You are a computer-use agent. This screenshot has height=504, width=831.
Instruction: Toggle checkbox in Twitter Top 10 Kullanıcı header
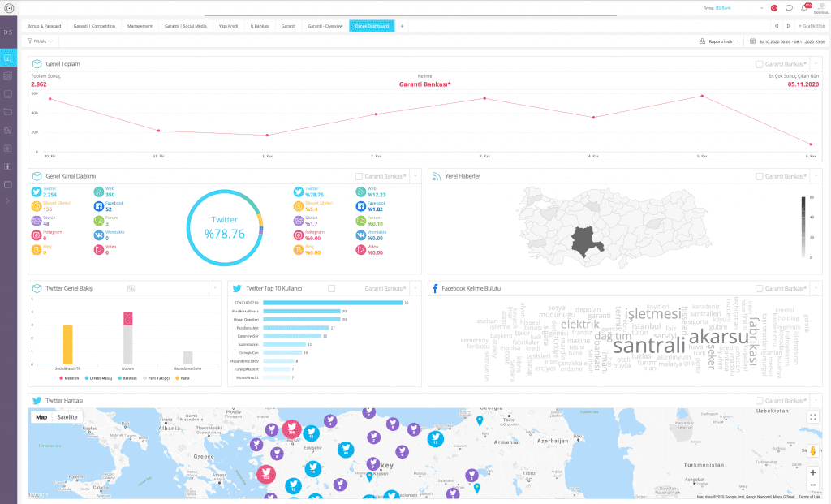click(331, 288)
